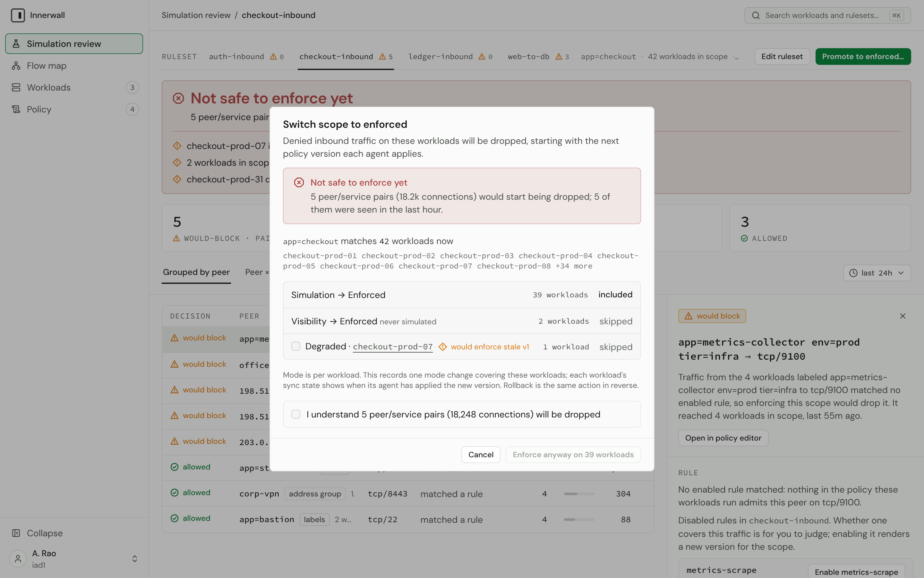Screen dimensions: 924x578
Task: Cancel the Switch scope dialog
Action: pyautogui.click(x=481, y=454)
